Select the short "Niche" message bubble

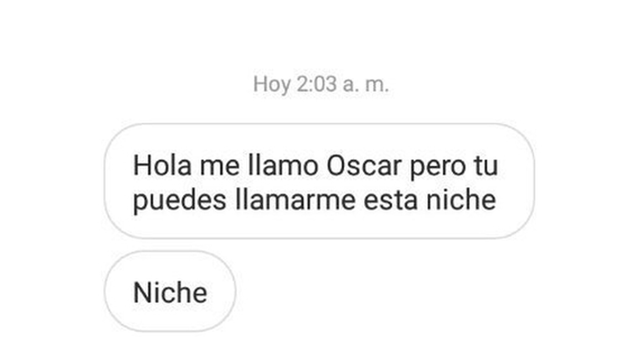tap(170, 291)
